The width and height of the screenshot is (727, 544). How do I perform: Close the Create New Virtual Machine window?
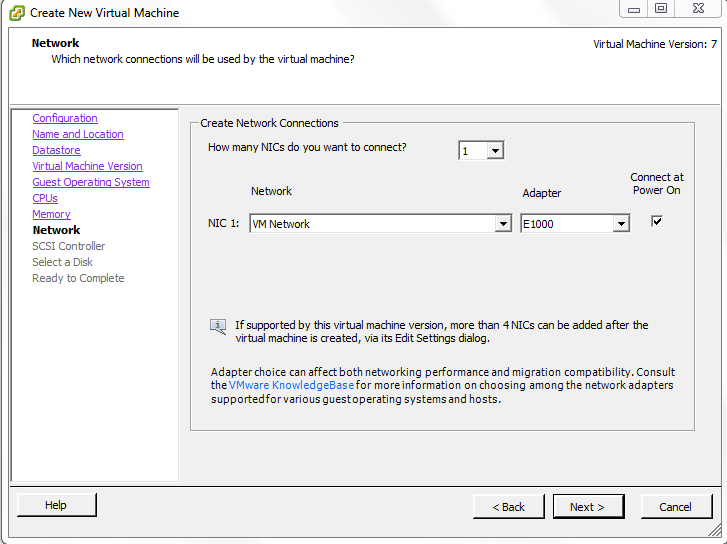click(x=700, y=9)
